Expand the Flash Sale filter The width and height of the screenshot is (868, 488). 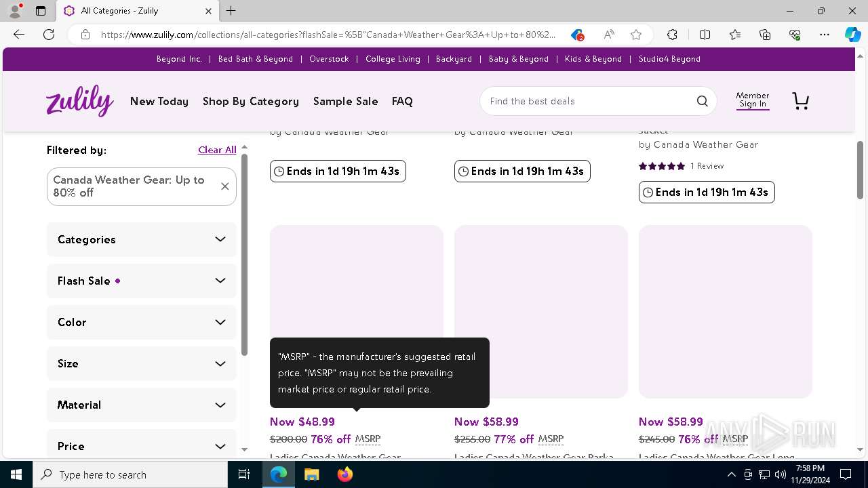point(142,281)
